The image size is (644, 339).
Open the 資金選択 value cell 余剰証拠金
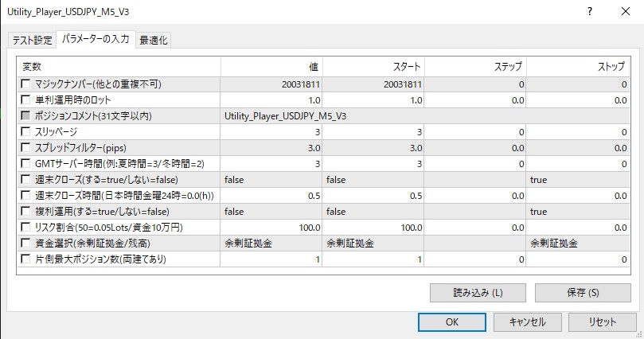coord(271,244)
